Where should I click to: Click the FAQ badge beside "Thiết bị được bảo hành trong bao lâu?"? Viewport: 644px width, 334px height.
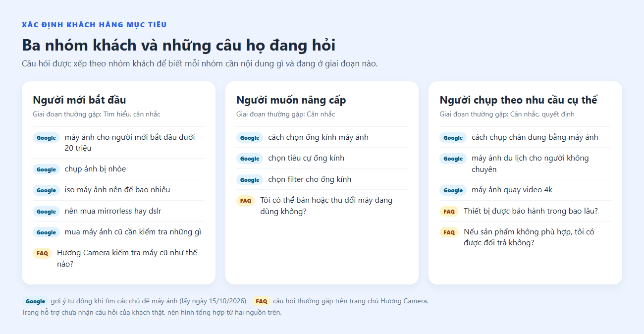coord(449,212)
